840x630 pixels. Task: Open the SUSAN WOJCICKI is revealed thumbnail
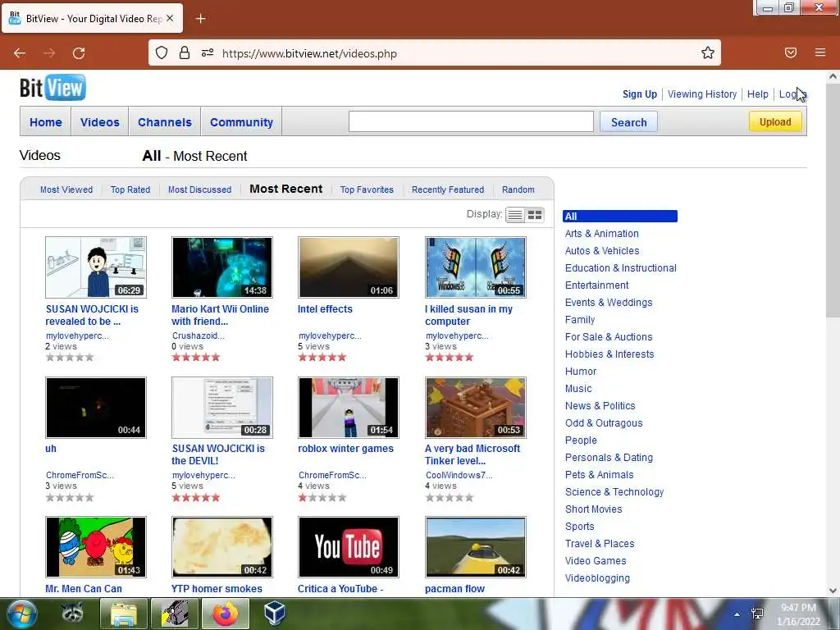click(x=96, y=267)
